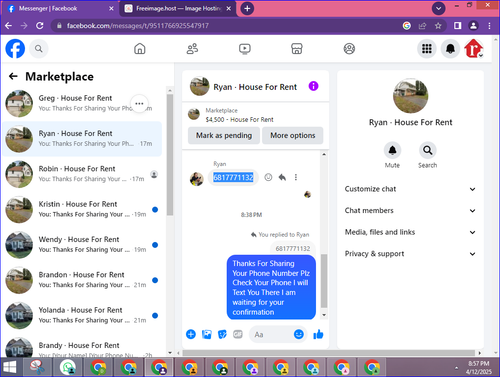Expand Chat members section

[410, 211]
